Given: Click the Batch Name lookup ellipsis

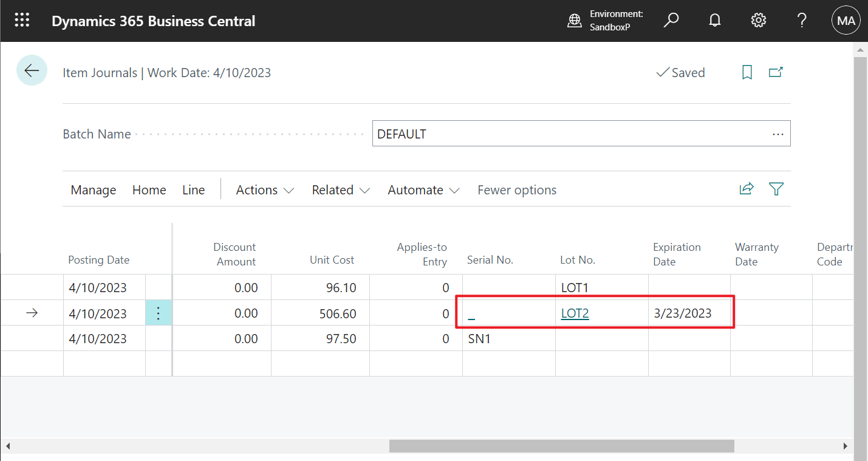Looking at the screenshot, I should click(x=778, y=134).
